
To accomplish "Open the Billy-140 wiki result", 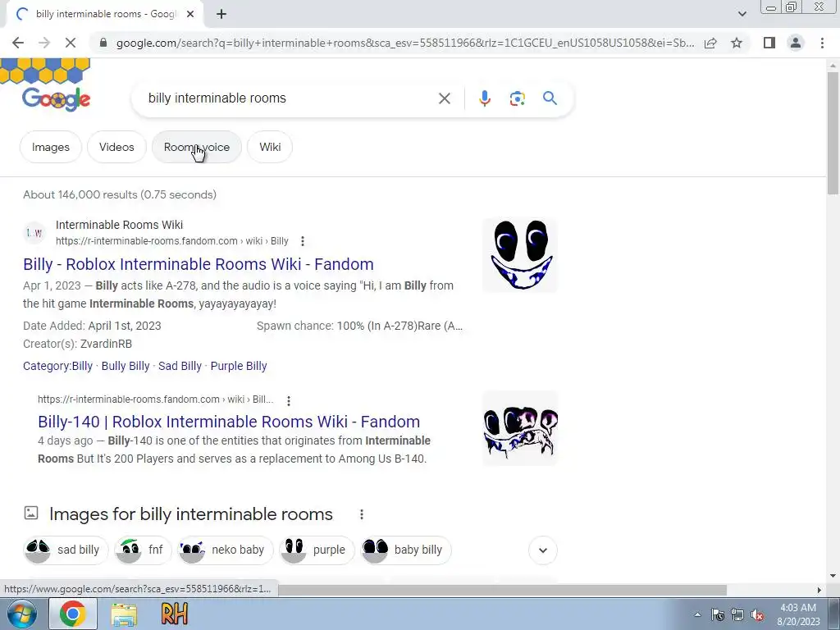I will pos(229,422).
